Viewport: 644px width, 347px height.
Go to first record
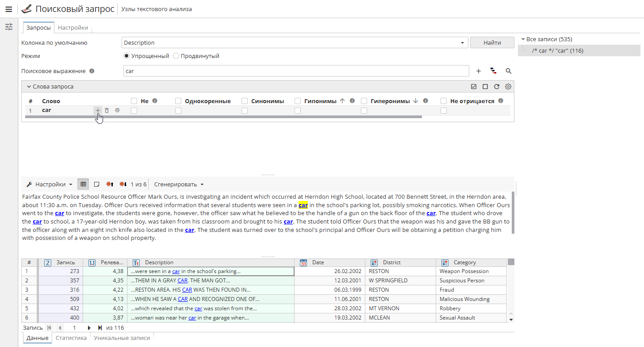[x=49, y=328]
